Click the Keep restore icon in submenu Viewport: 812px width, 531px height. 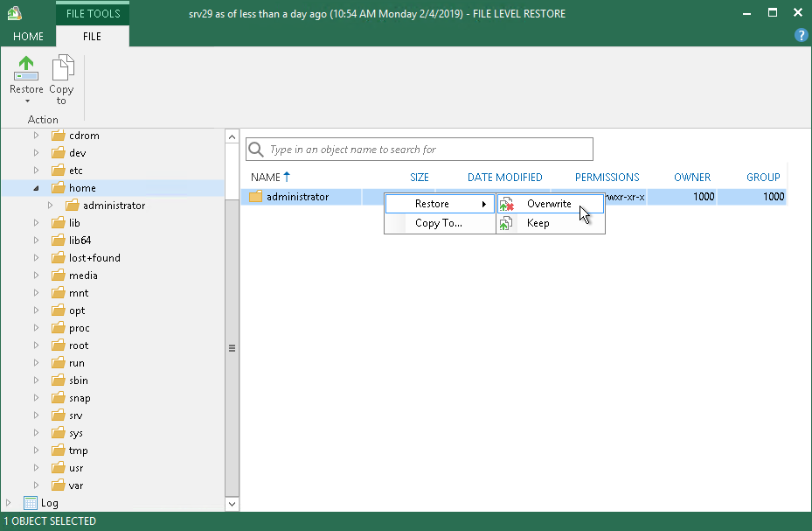tap(505, 223)
